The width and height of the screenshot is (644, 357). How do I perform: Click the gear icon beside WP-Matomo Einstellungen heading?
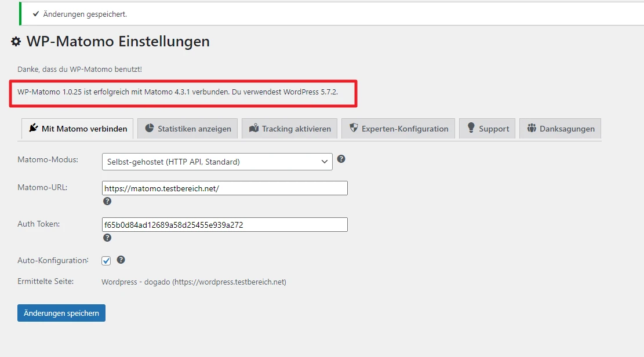point(16,42)
